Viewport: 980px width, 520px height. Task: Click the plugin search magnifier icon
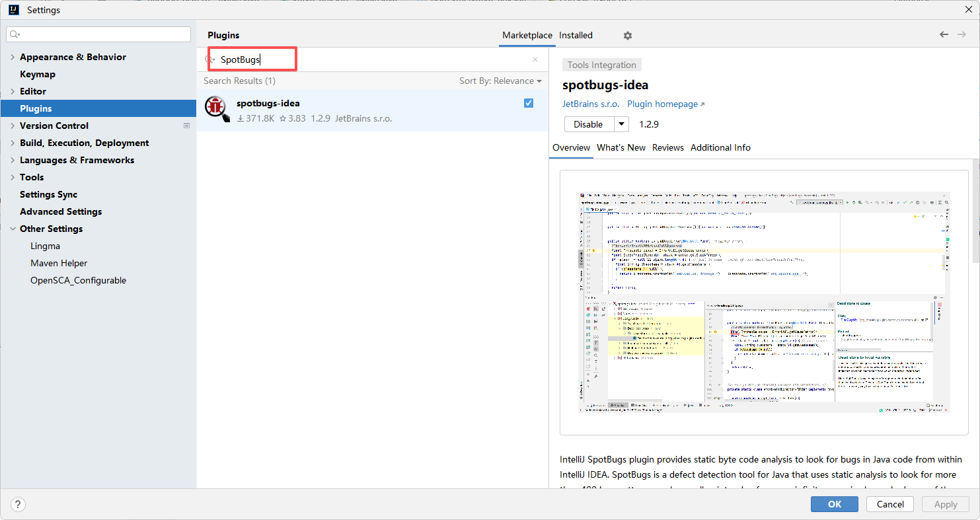tap(210, 59)
